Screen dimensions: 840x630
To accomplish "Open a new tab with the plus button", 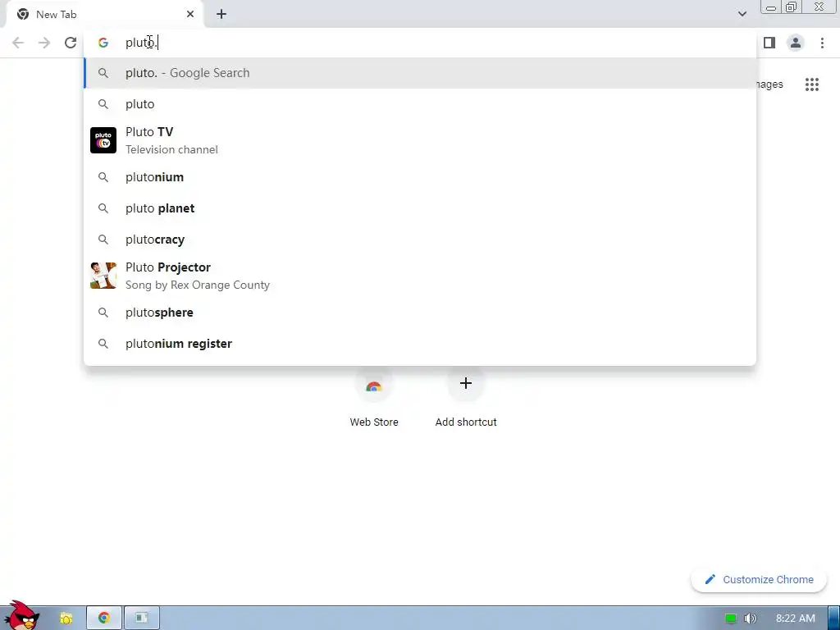I will pos(221,15).
